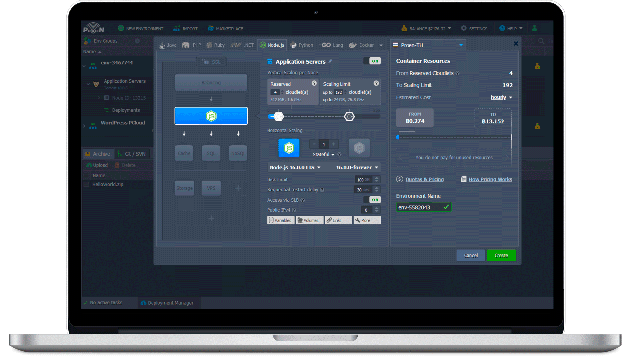This screenshot has width=631, height=364.
Task: Add the NoSQL database node
Action: tap(238, 153)
